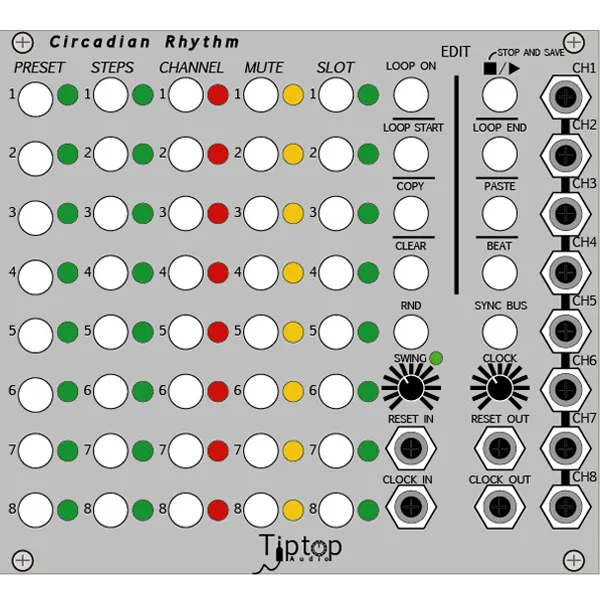Toggle the SYNC BUS button

coord(499,332)
